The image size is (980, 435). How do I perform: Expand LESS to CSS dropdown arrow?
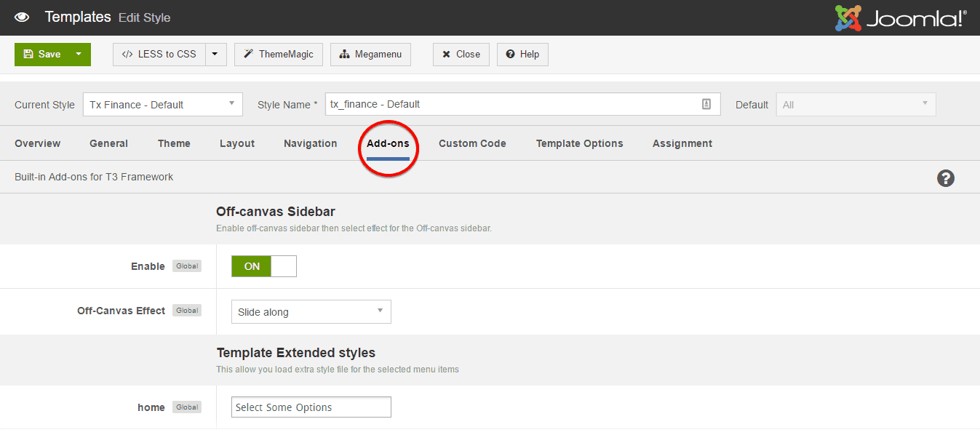215,55
